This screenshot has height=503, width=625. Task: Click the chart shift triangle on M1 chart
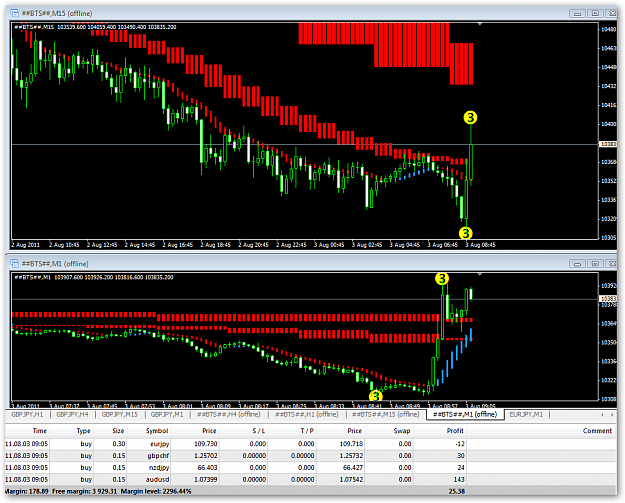coord(480,275)
